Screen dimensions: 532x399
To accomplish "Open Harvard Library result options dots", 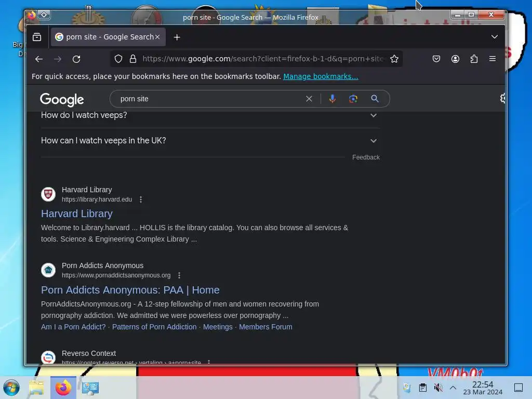I will 141,199.
